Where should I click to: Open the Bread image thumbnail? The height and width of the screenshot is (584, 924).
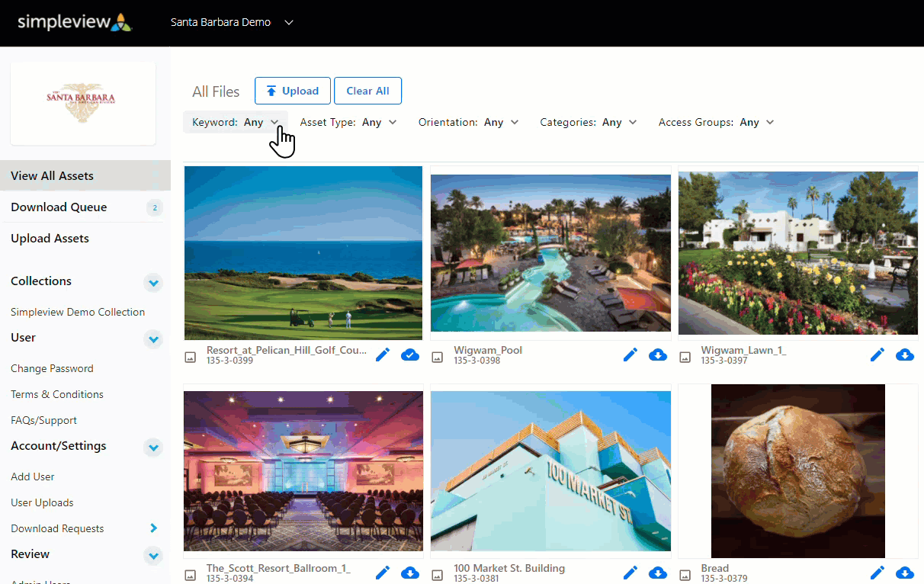pyautogui.click(x=798, y=471)
